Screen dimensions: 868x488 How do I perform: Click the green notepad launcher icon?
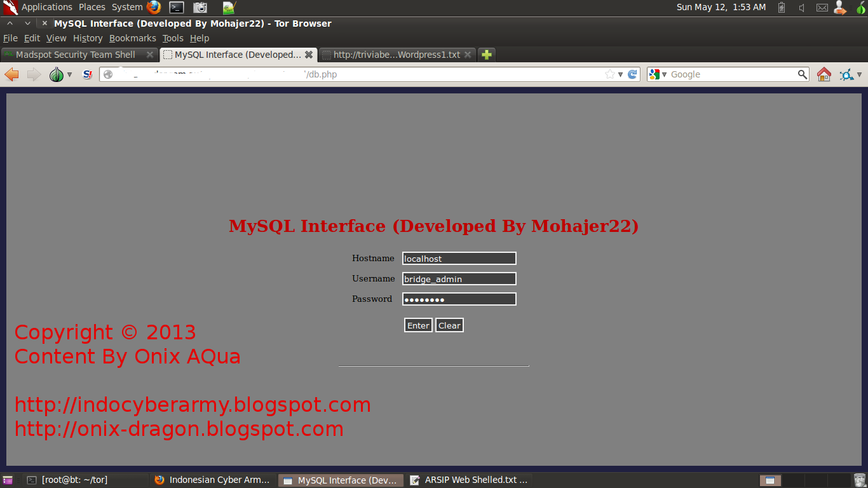coord(229,8)
